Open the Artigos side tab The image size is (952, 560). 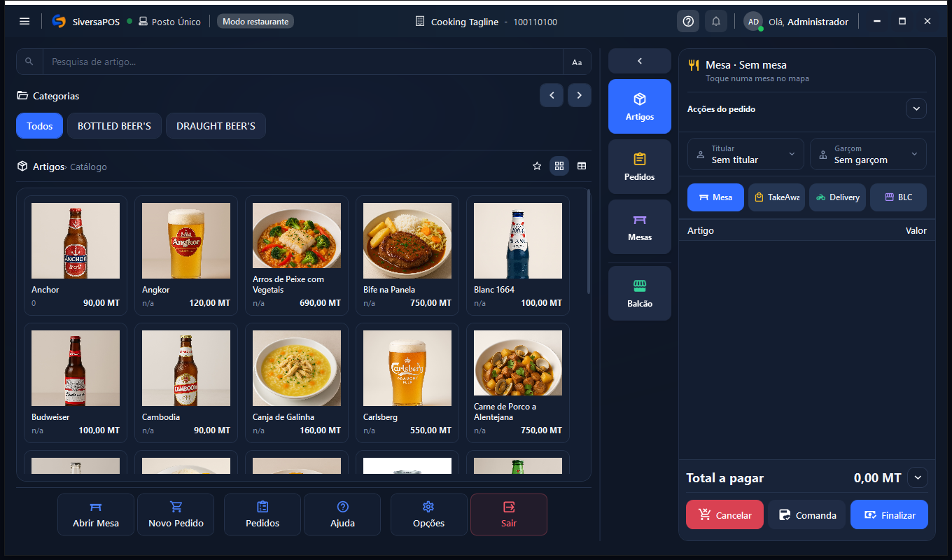(640, 106)
